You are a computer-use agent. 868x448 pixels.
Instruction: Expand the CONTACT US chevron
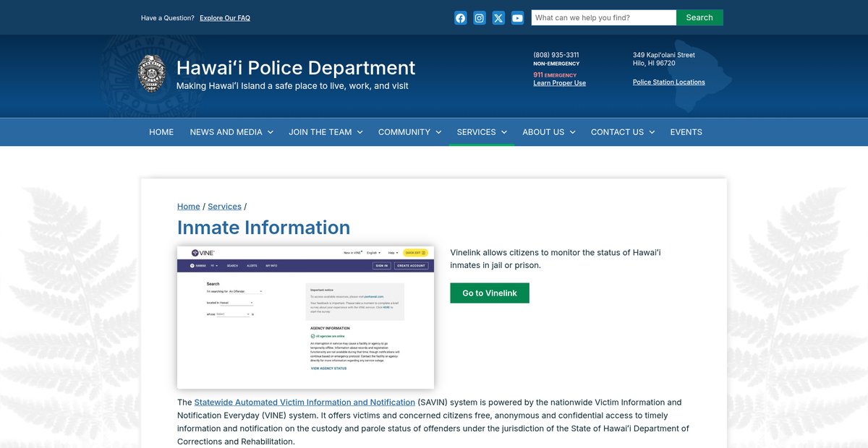[652, 132]
